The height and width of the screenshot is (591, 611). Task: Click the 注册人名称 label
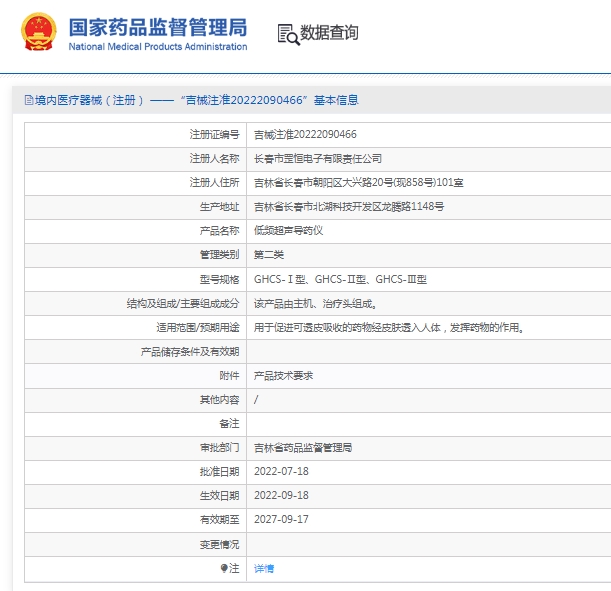[214, 159]
